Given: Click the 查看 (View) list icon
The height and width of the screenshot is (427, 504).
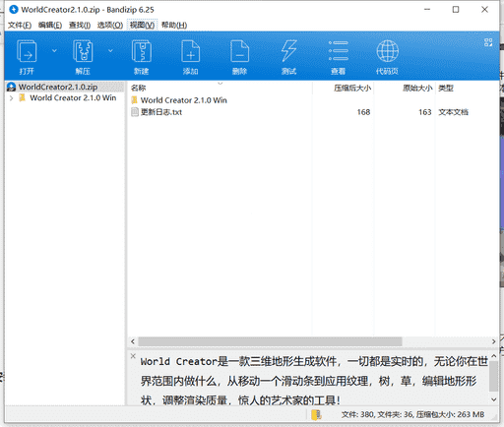Looking at the screenshot, I should click(x=339, y=51).
